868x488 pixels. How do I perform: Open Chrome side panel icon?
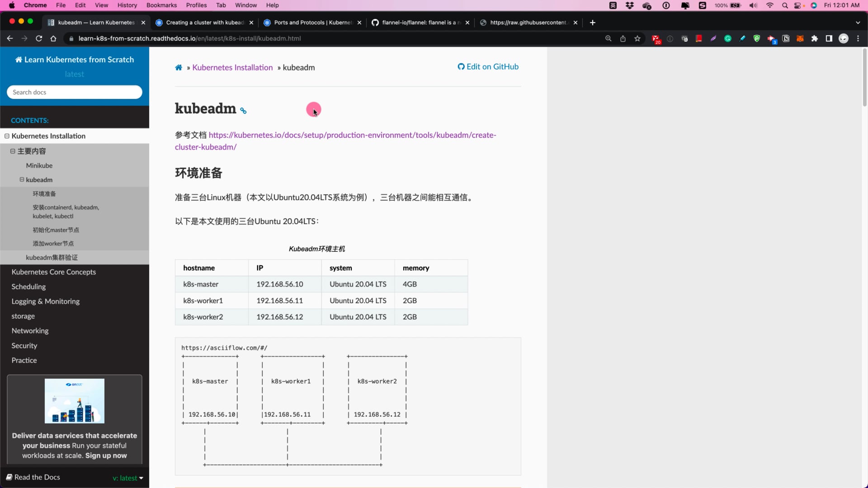coord(829,38)
